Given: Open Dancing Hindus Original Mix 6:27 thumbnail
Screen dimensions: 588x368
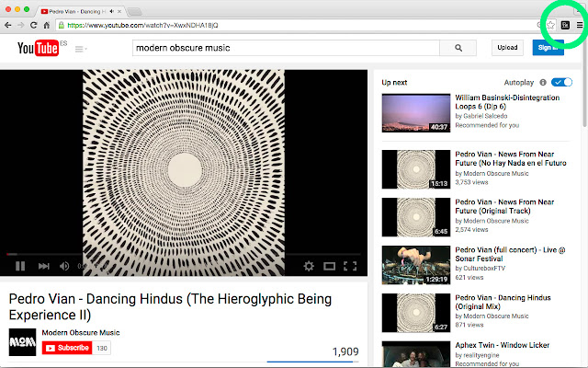Looking at the screenshot, I should point(416,313).
